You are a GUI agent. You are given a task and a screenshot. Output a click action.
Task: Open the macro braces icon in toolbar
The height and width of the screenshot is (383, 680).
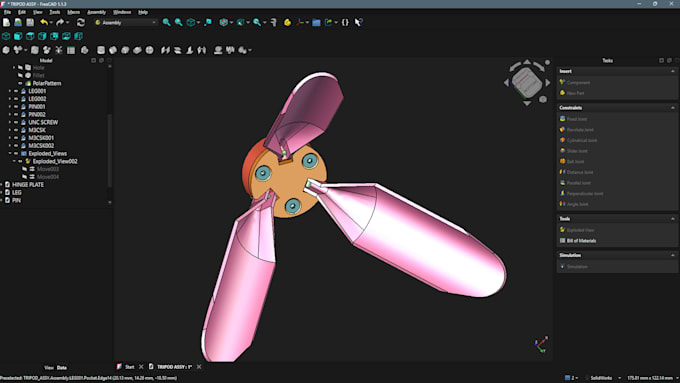pos(345,23)
